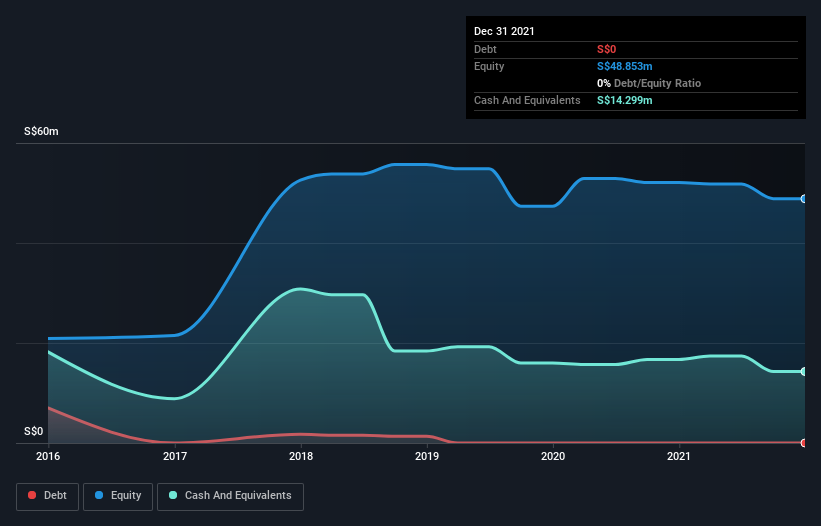This screenshot has height=526, width=821.
Task: Click the blue Equity endpoint marker
Action: point(804,199)
